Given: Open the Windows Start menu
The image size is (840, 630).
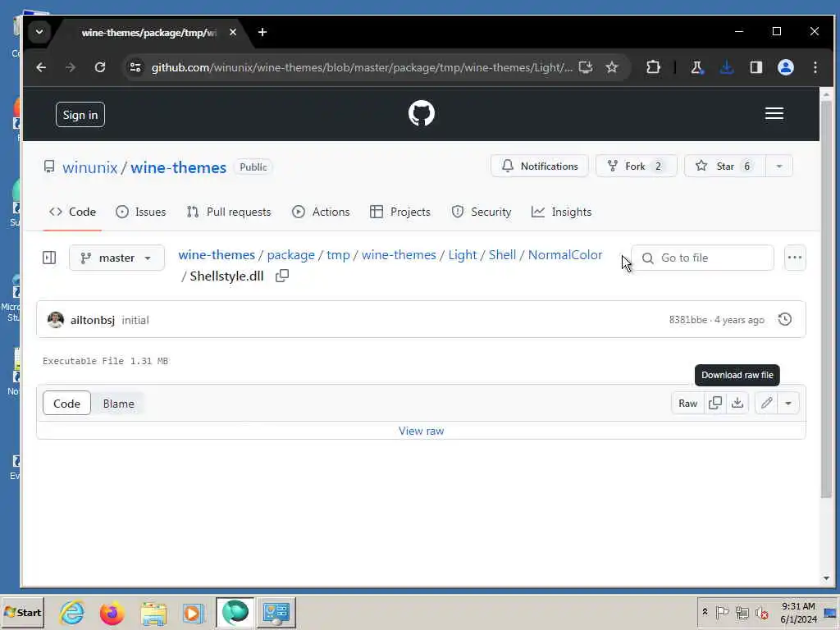Looking at the screenshot, I should [x=22, y=612].
